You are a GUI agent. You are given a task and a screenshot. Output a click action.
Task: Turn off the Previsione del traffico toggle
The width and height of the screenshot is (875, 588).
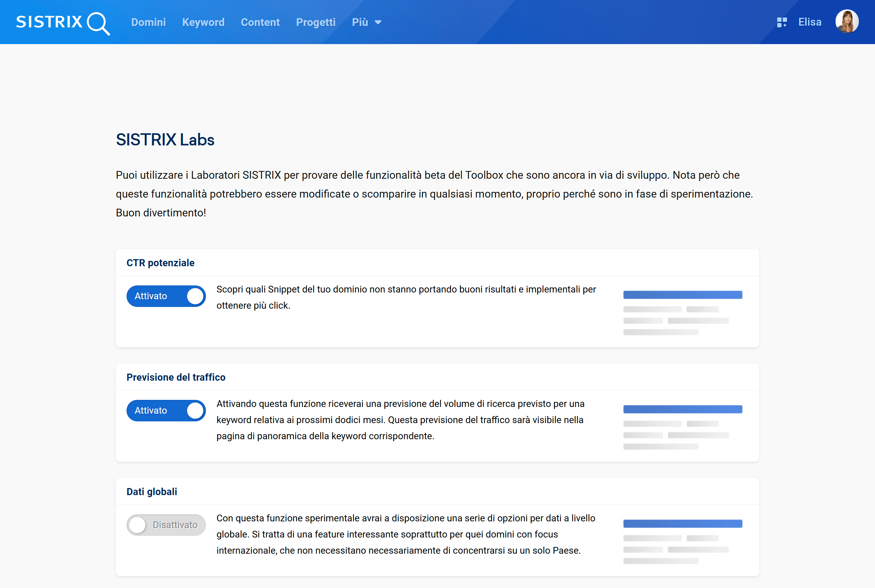tap(166, 411)
